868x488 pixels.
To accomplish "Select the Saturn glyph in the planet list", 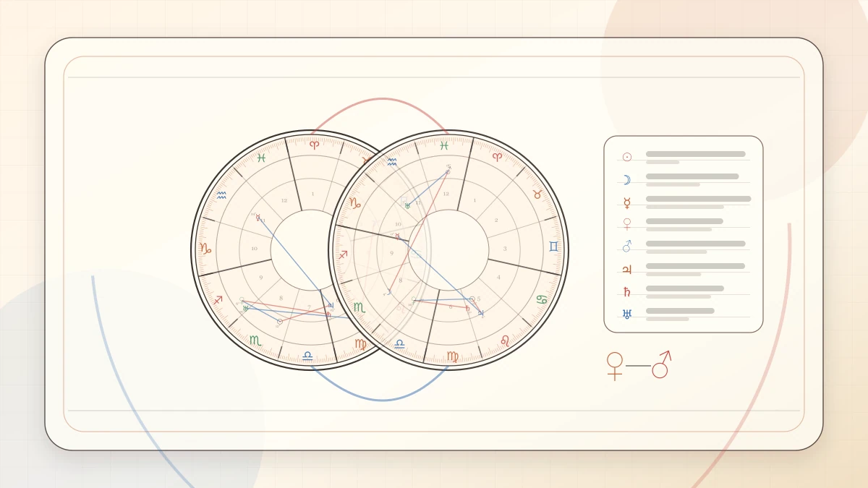I will click(627, 292).
